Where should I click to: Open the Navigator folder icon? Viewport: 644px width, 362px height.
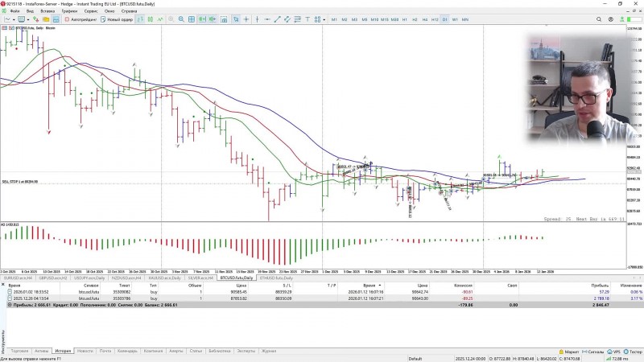pyautogui.click(x=46, y=19)
